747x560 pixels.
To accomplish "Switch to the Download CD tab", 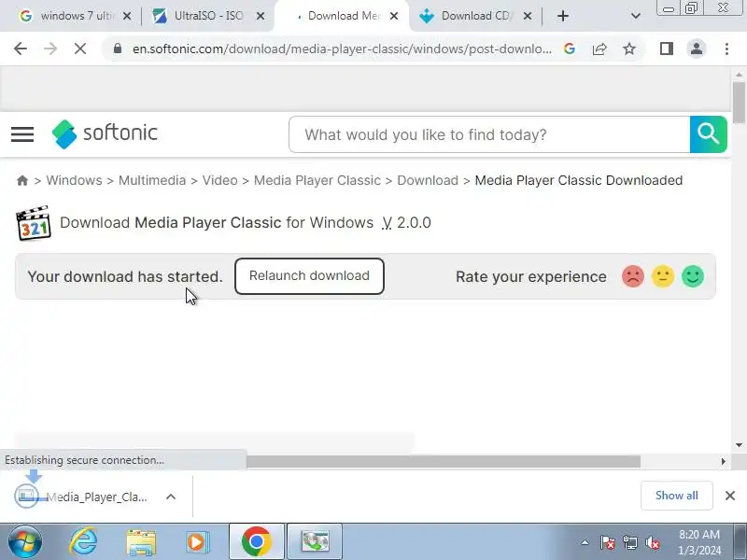I will pos(475,16).
